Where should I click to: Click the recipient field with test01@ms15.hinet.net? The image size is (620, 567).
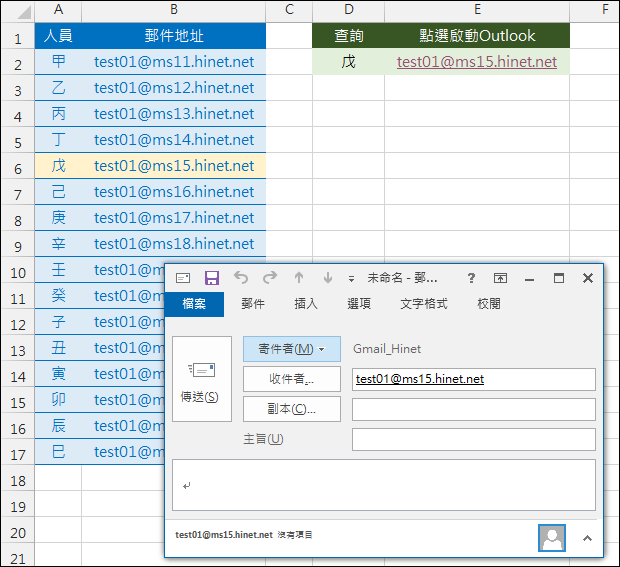coord(474,380)
